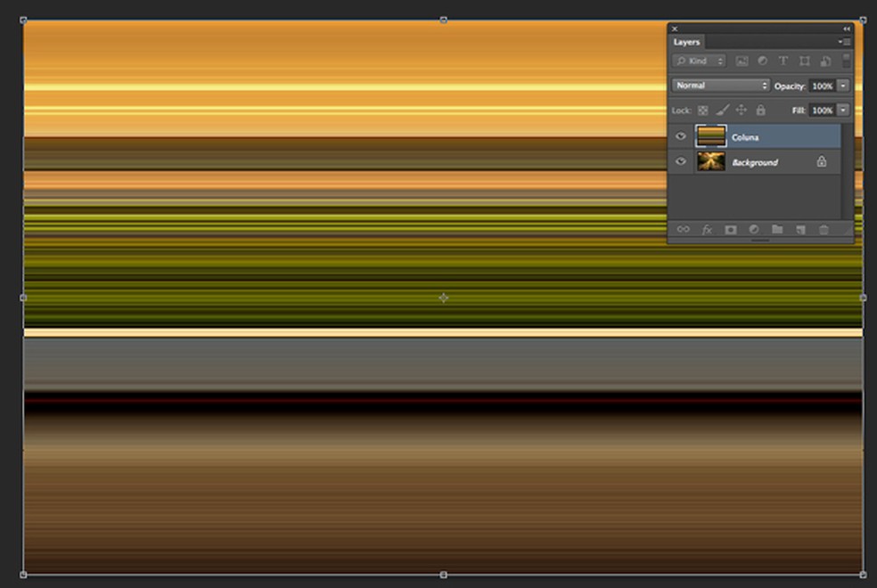Open the Normal blend mode dropdown
Screen dimensions: 877x588
720,86
